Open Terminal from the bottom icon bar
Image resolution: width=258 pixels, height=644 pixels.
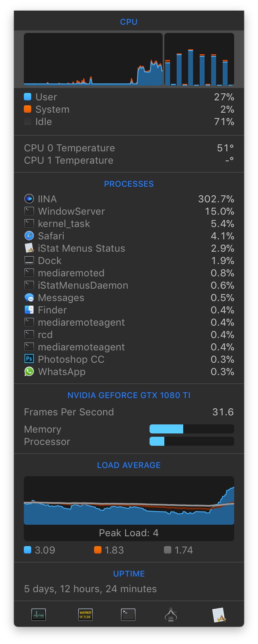(x=128, y=614)
